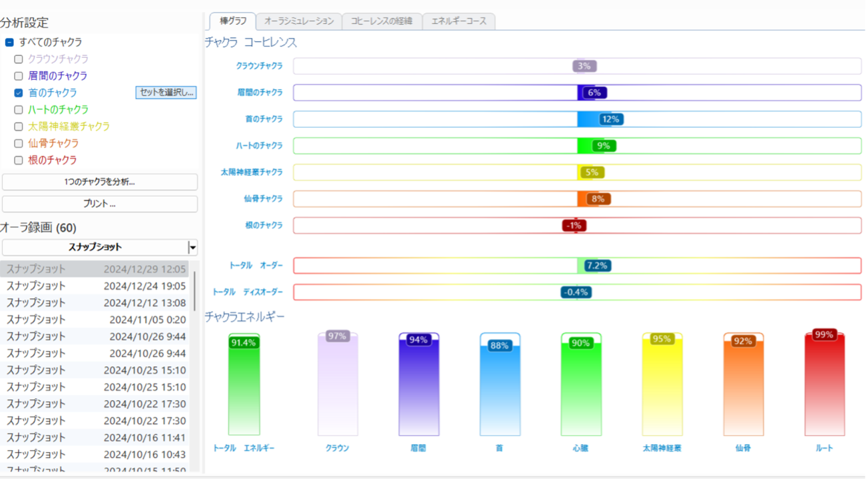The image size is (868, 482).
Task: Click the yellow 太陽神経叢 energy column
Action: (x=662, y=386)
